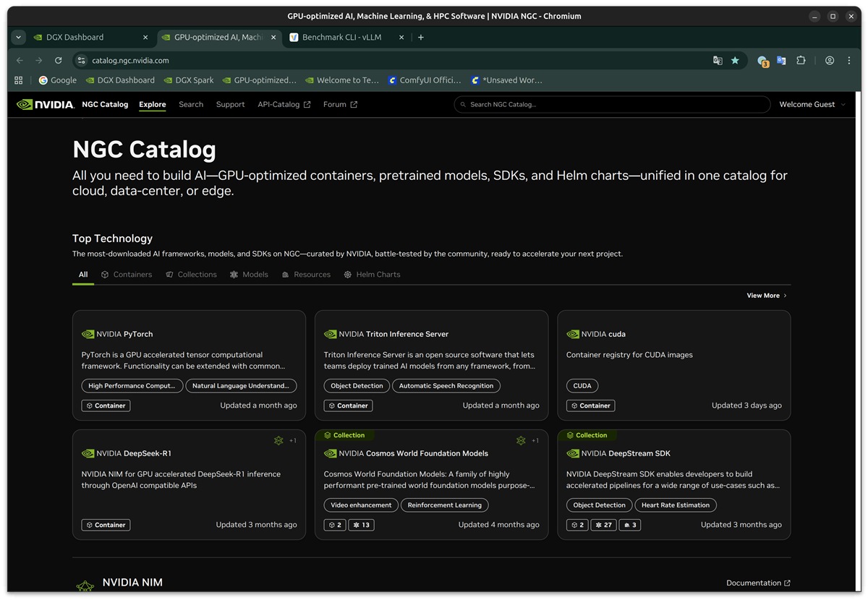Reload the page with the refresh icon
Screen dimensions: 868x600
click(59, 61)
